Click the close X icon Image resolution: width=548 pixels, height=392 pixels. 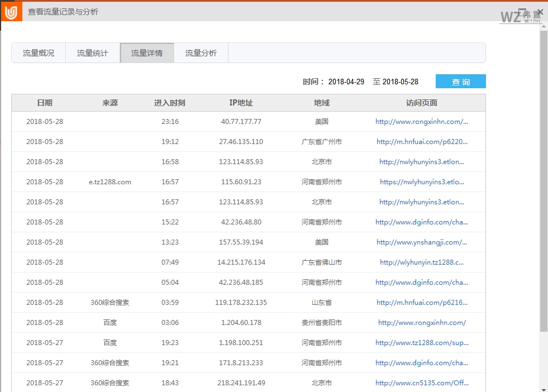pos(540,12)
